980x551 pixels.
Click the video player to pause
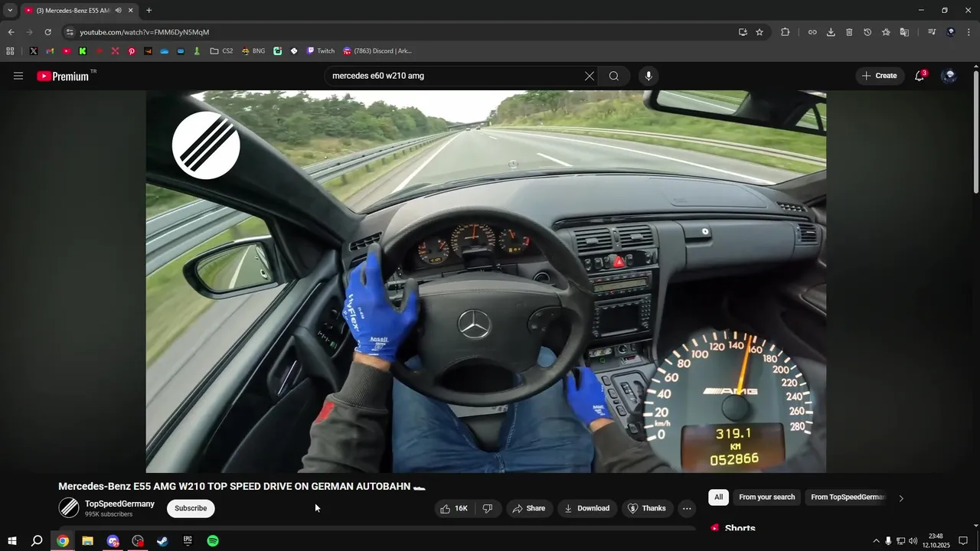point(485,281)
